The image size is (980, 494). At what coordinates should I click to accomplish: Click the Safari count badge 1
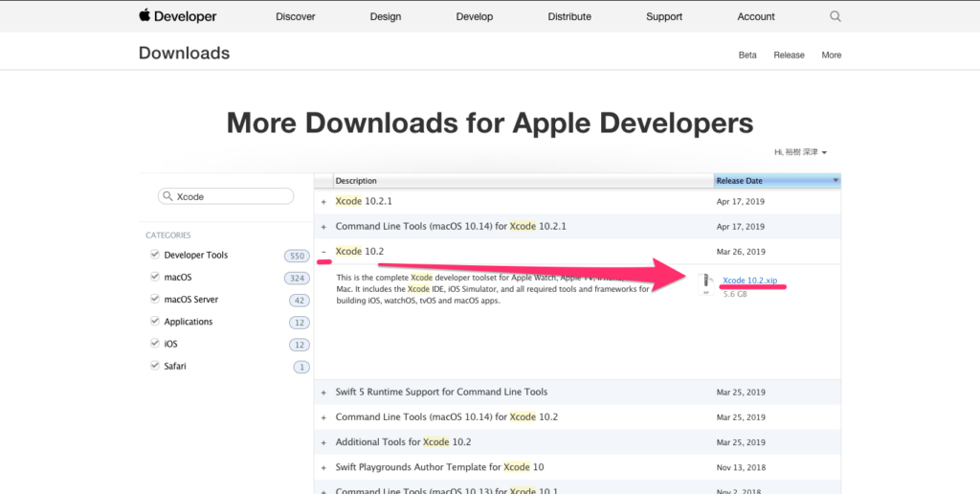point(301,367)
